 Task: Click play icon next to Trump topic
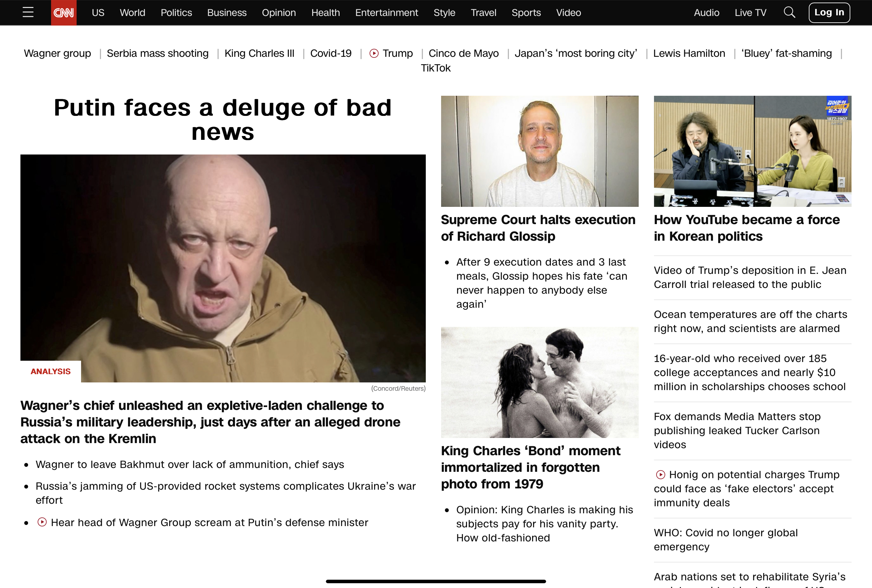(374, 54)
